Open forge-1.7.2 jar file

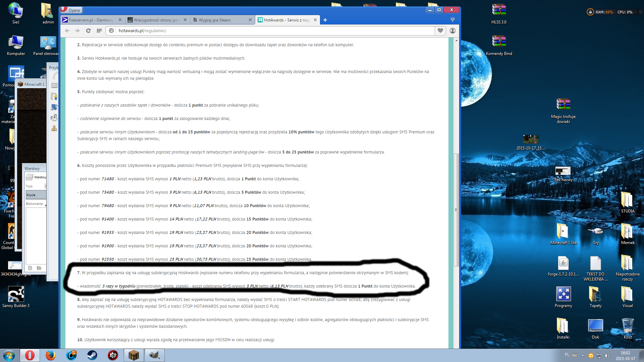coord(563,266)
